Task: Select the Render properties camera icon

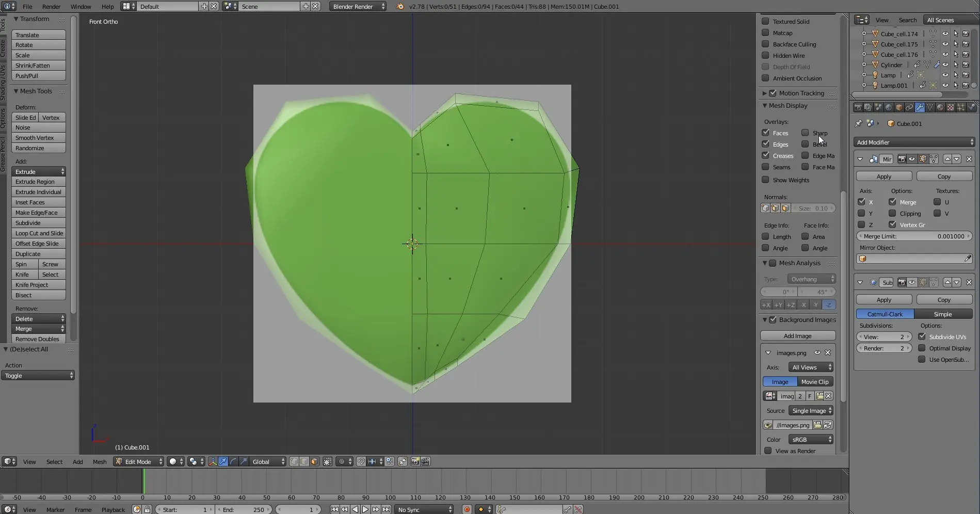Action: click(858, 107)
